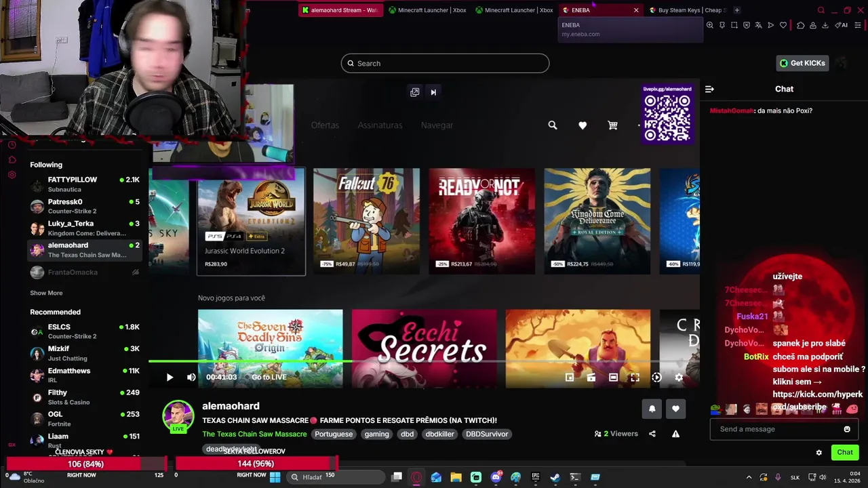Open File Explorer from the taskbar
This screenshot has width=868, height=488.
click(456, 477)
